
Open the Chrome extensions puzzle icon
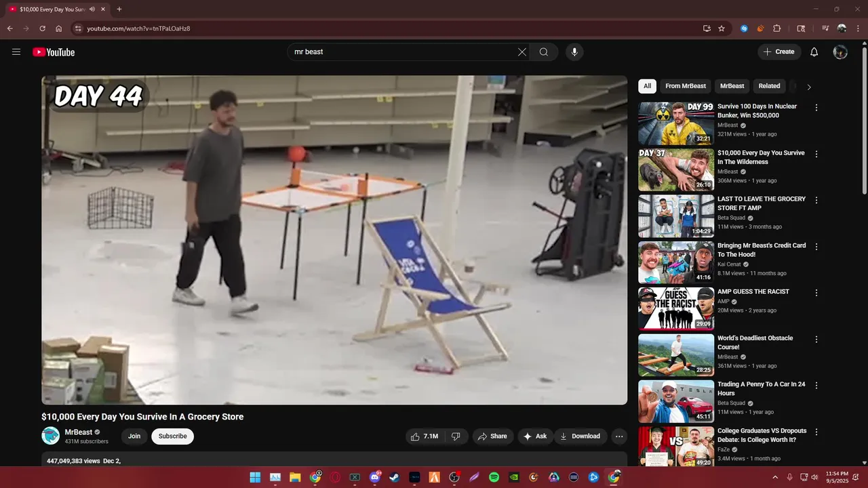pyautogui.click(x=777, y=28)
